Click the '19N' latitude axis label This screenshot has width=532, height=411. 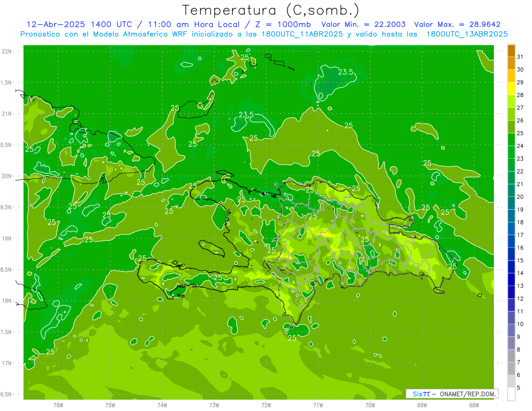coord(6,239)
